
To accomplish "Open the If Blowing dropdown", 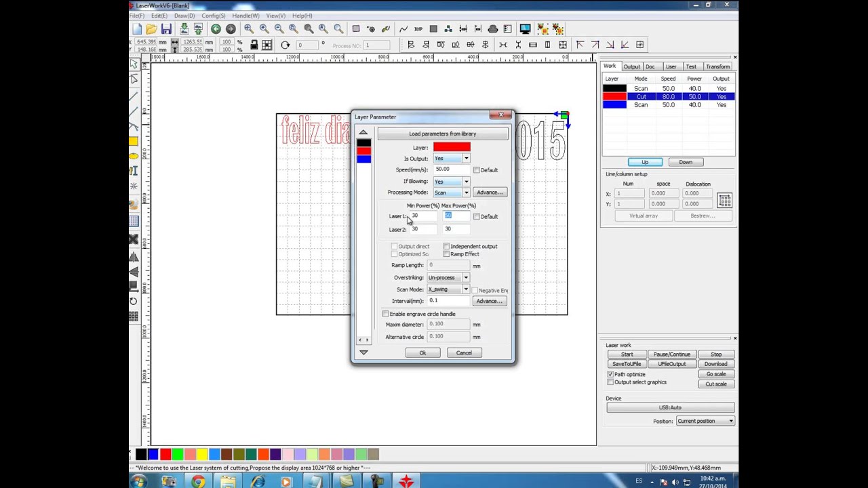I will [466, 182].
